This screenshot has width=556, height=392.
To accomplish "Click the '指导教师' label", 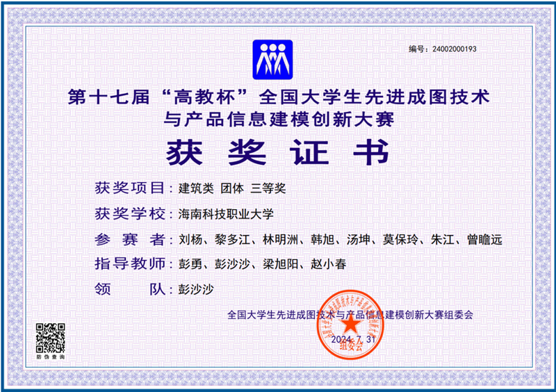I will click(x=129, y=263).
